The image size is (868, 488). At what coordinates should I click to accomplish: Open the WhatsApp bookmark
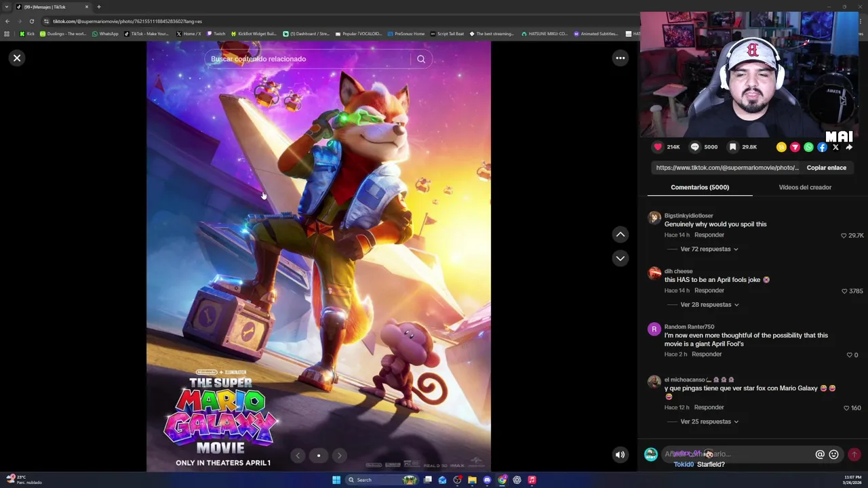click(105, 34)
